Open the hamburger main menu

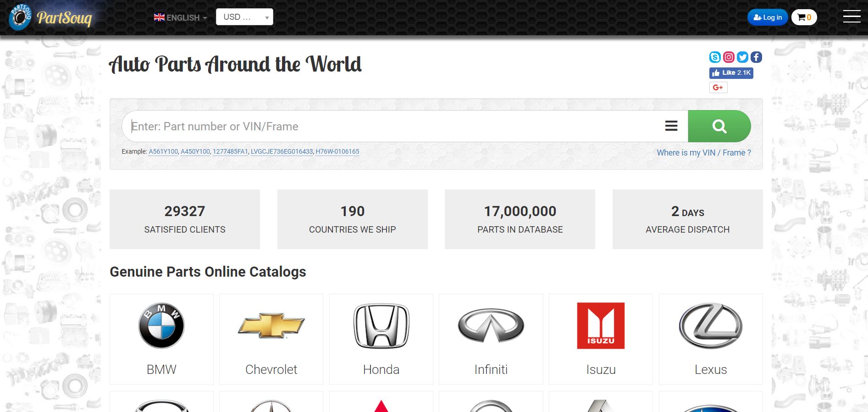point(851,17)
